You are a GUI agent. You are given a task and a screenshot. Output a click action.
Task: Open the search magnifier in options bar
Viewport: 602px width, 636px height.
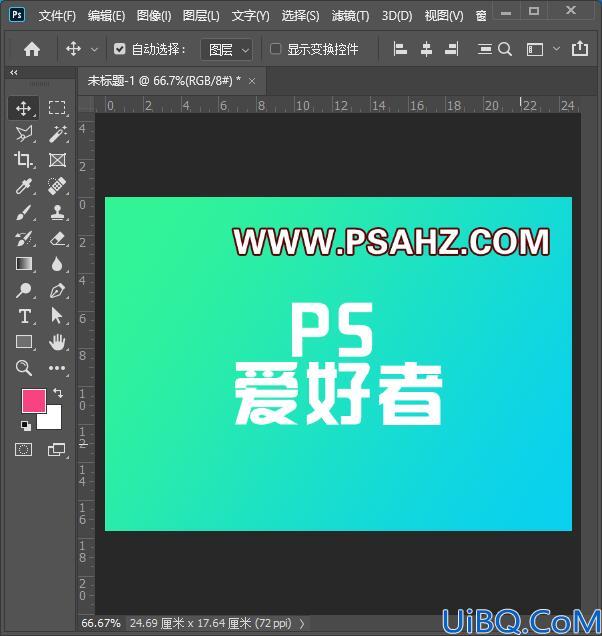tap(505, 49)
